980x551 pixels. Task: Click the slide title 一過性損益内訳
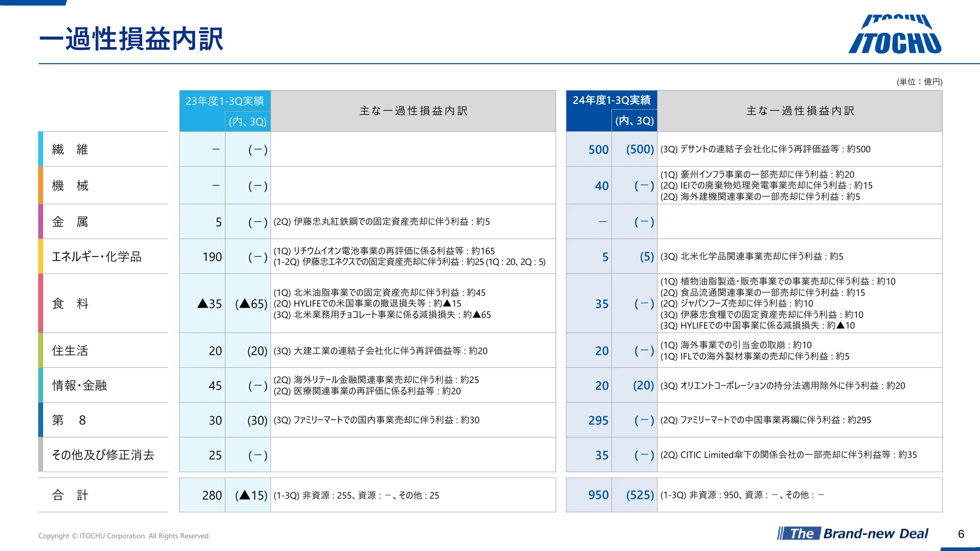click(131, 39)
